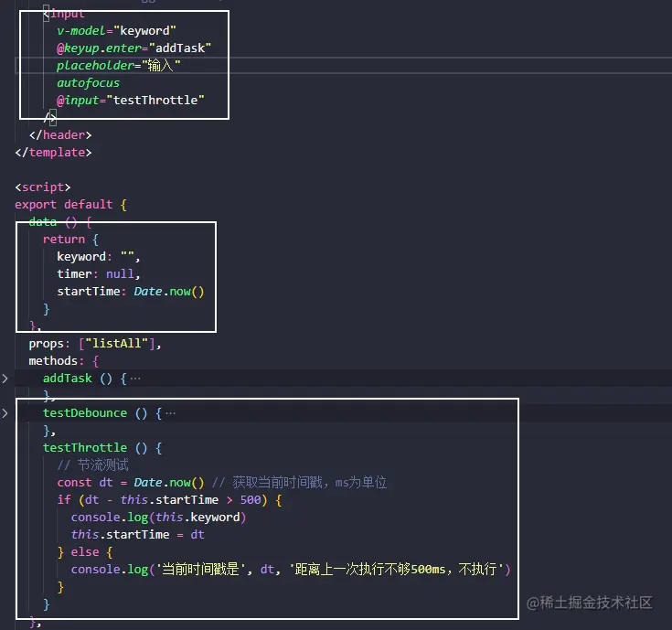Click the return { statement
The height and width of the screenshot is (630, 672).
(70, 240)
